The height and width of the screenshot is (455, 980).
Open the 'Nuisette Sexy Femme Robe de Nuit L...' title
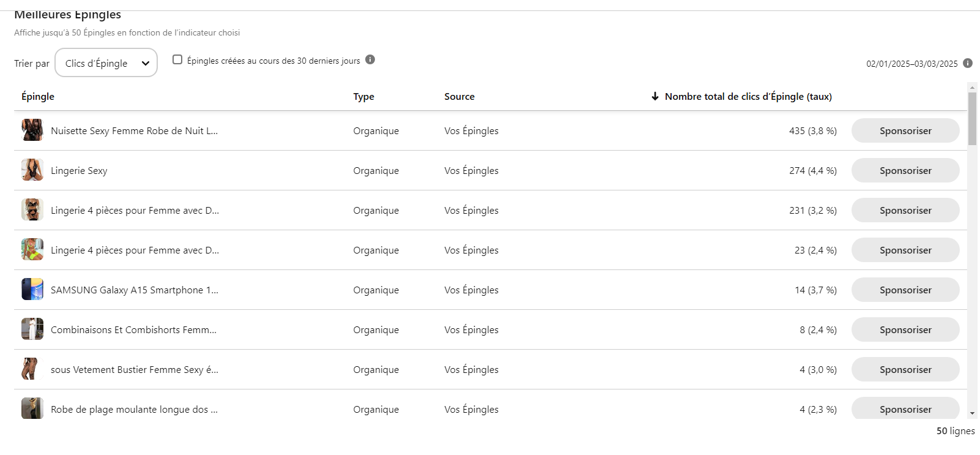click(134, 130)
